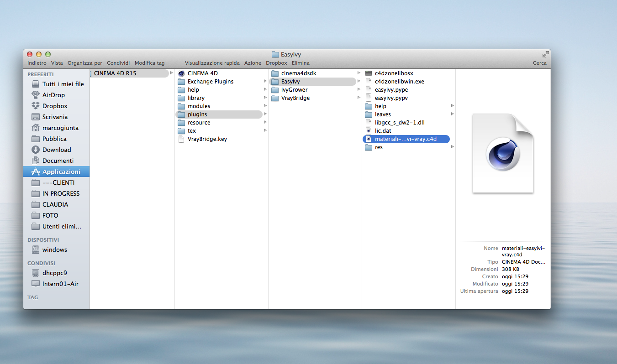Click the libgcc_s_dw2-1.dll file icon
Viewport: 617px width, 364px height.
369,123
